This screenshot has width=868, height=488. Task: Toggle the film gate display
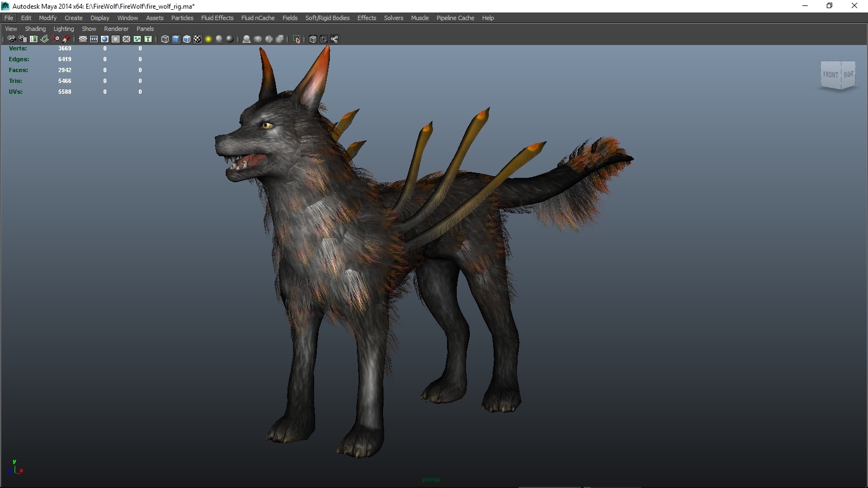pyautogui.click(x=93, y=38)
